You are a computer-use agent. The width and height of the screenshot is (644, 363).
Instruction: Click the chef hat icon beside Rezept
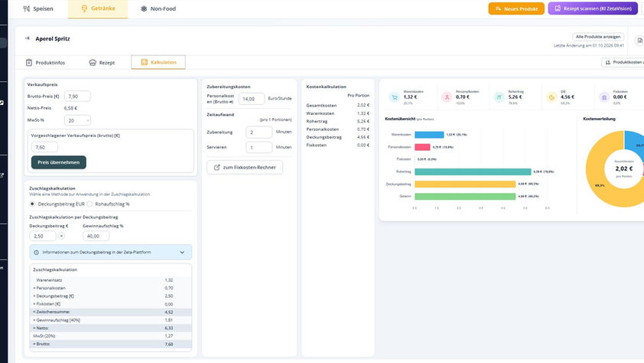click(x=93, y=63)
